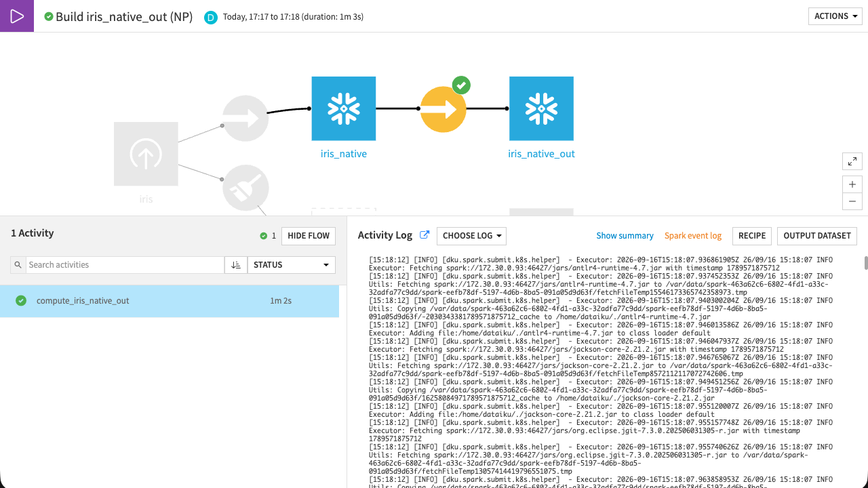
Task: Select compute_iris_native_out activity row
Action: (170, 301)
